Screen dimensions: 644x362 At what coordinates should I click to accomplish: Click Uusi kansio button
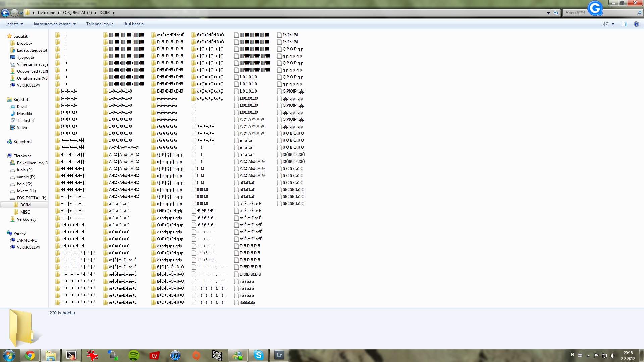tap(133, 24)
